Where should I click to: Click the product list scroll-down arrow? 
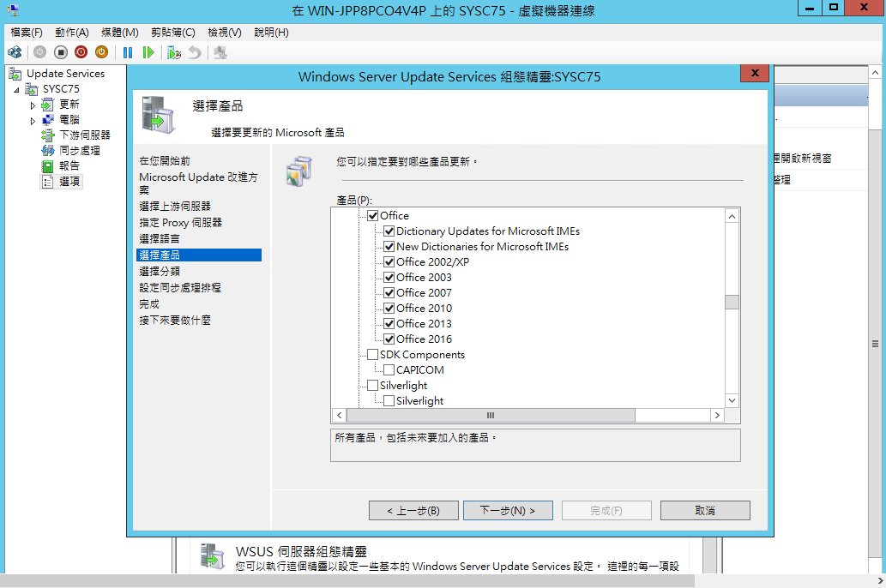click(732, 400)
